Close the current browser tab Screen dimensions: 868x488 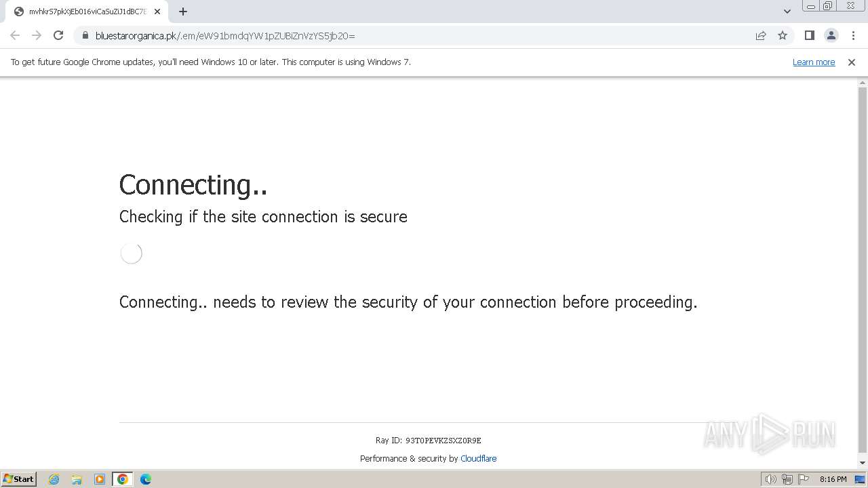157,12
